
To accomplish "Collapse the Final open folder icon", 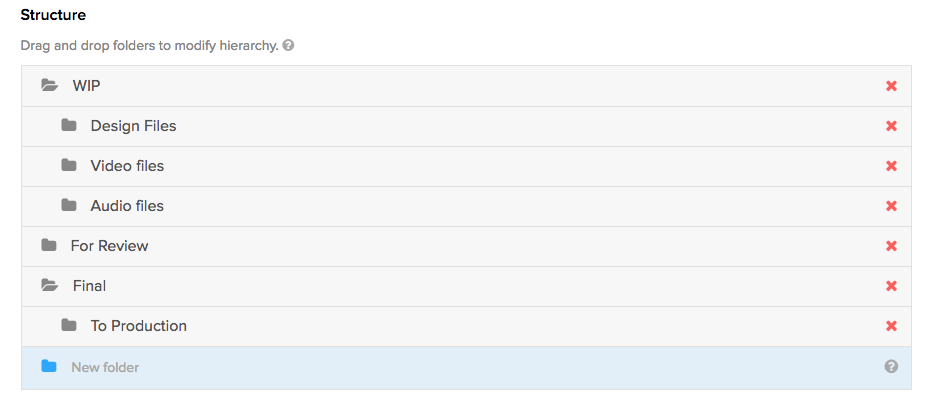I will coord(50,286).
